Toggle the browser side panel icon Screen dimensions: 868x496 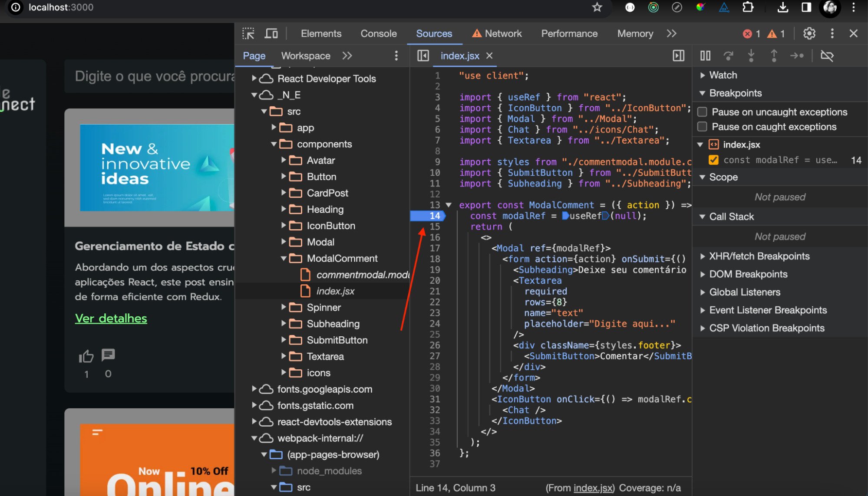pyautogui.click(x=806, y=7)
